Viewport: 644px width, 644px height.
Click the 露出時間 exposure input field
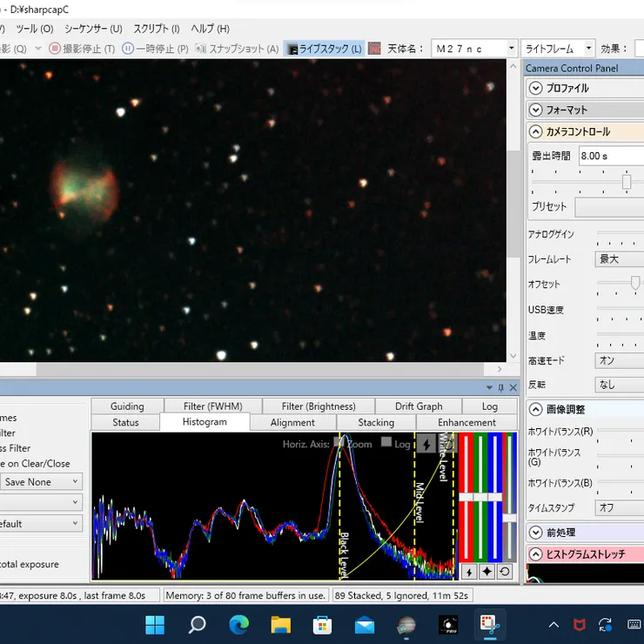click(609, 156)
